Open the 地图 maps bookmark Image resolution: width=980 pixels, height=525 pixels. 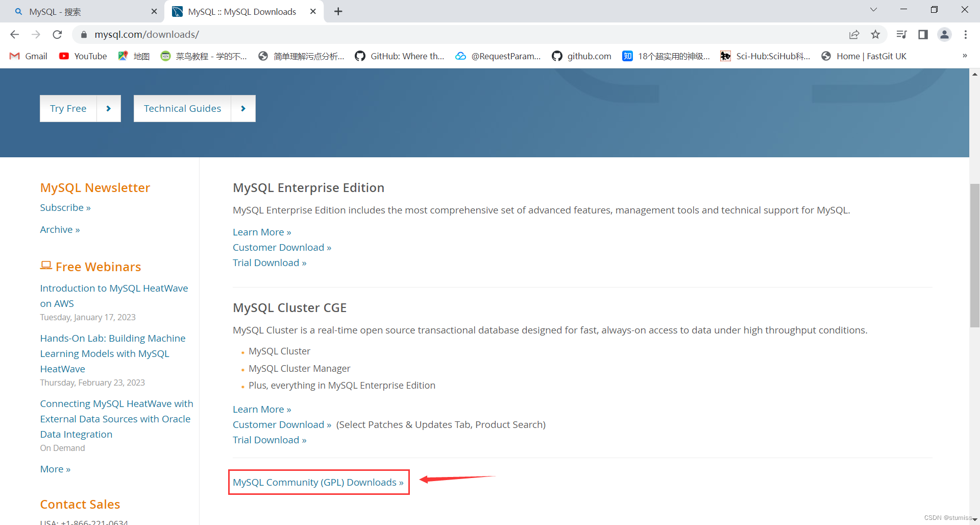pyautogui.click(x=134, y=56)
